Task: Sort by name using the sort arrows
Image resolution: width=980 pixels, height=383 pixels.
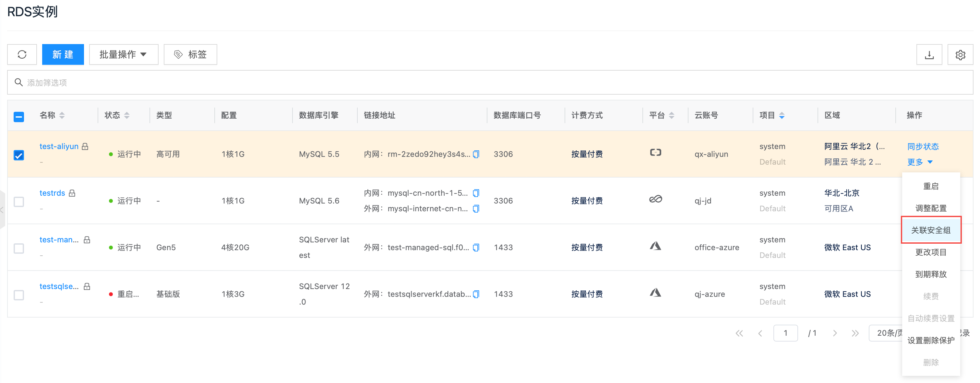Action: point(62,115)
